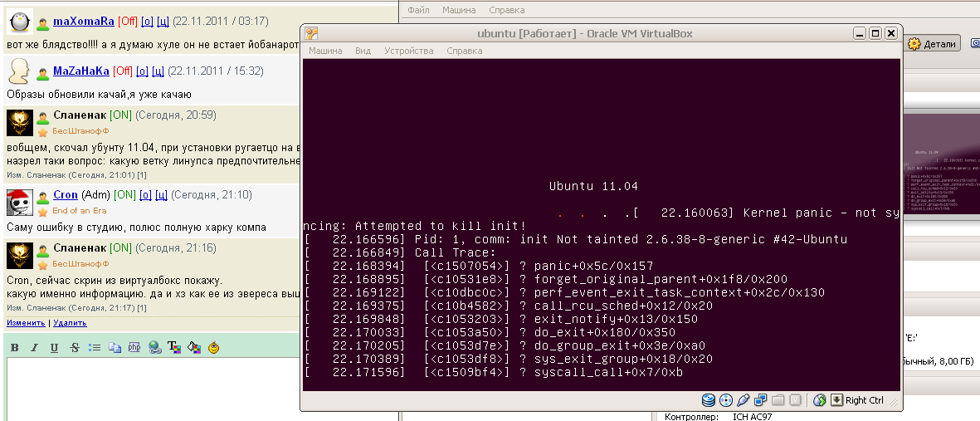Viewport: 980px width, 421px height.
Task: Open maXomaRa user profile link
Action: (84, 22)
